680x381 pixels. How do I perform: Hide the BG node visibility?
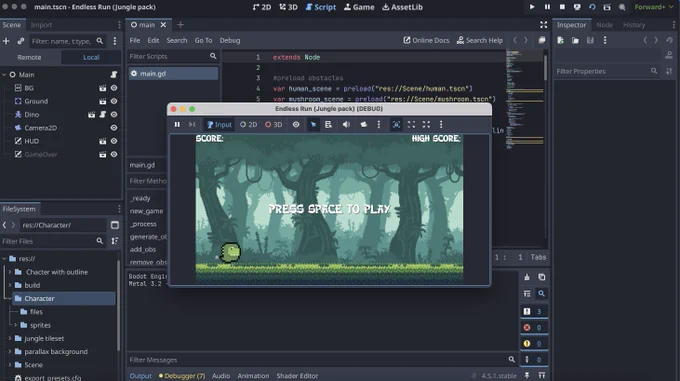114,88
